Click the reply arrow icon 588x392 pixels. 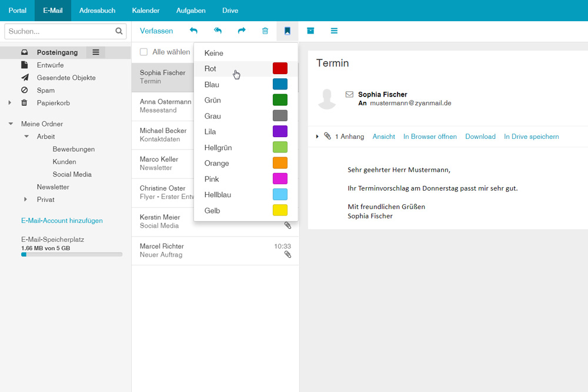tap(193, 31)
